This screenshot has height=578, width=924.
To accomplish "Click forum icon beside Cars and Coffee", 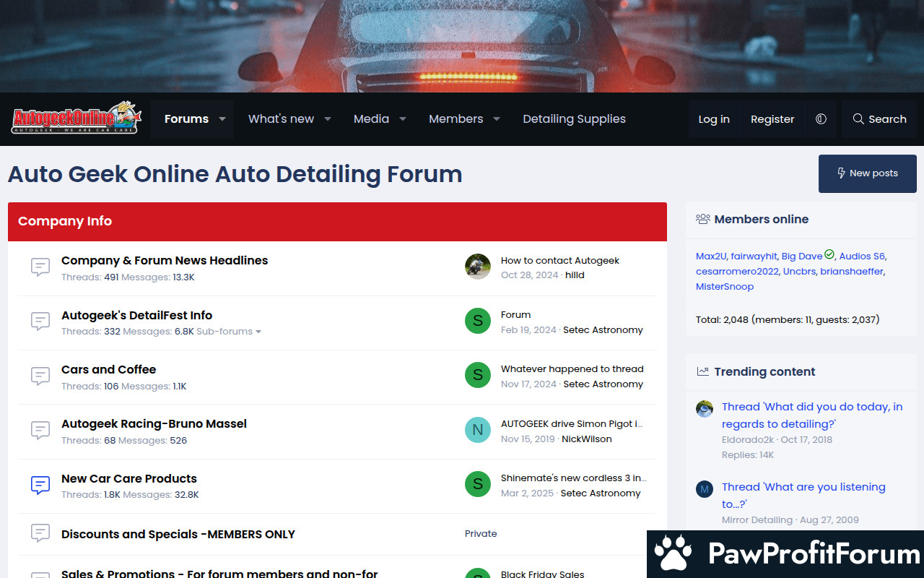I will point(40,376).
